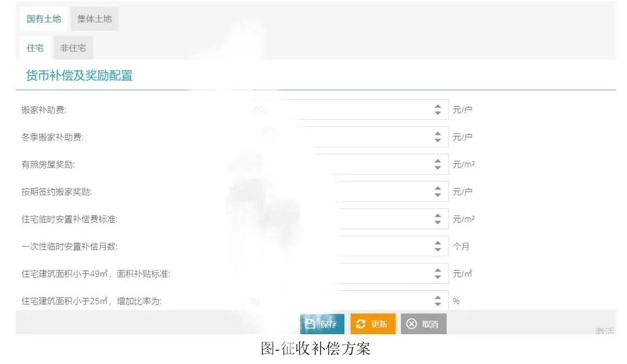Decrease 按期签约搬家奖励 using down stepper

(x=437, y=194)
